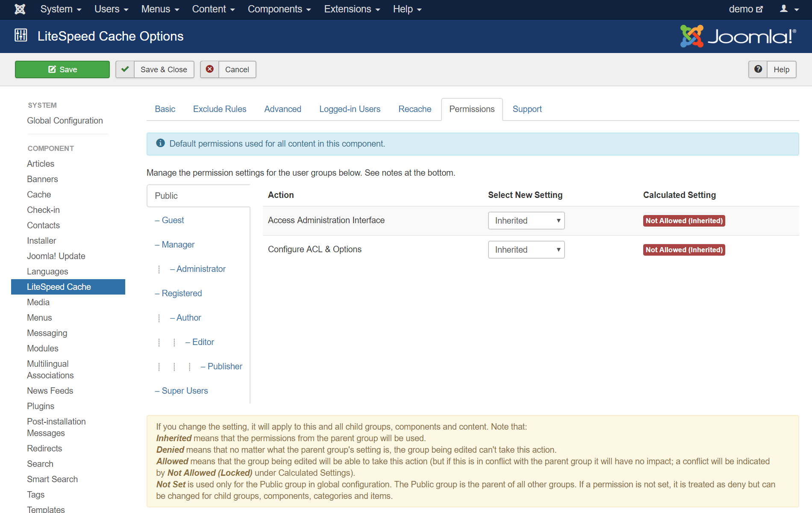The width and height of the screenshot is (812, 513).
Task: Click the green Save button
Action: pyautogui.click(x=62, y=69)
